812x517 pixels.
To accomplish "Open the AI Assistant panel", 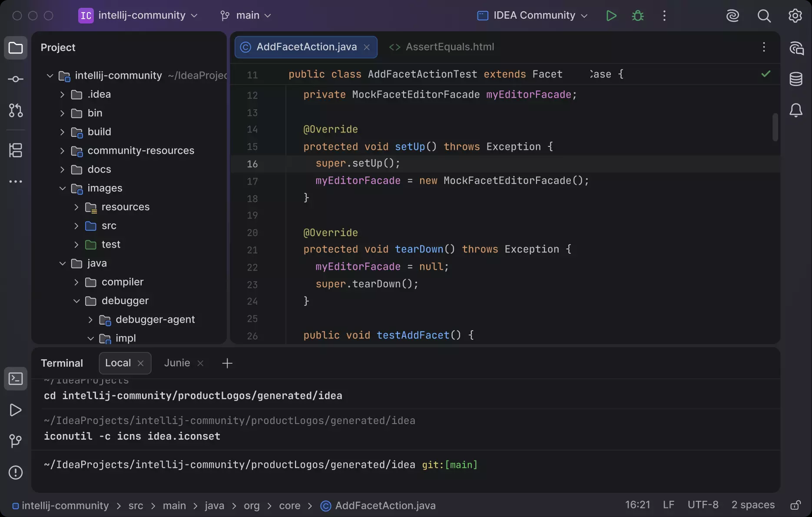I will pyautogui.click(x=796, y=48).
